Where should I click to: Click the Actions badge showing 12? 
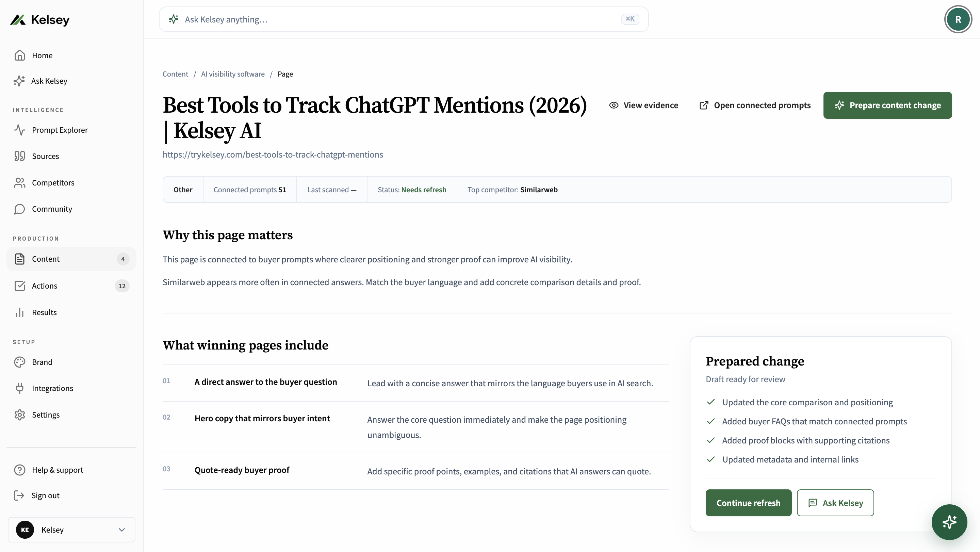(x=122, y=286)
